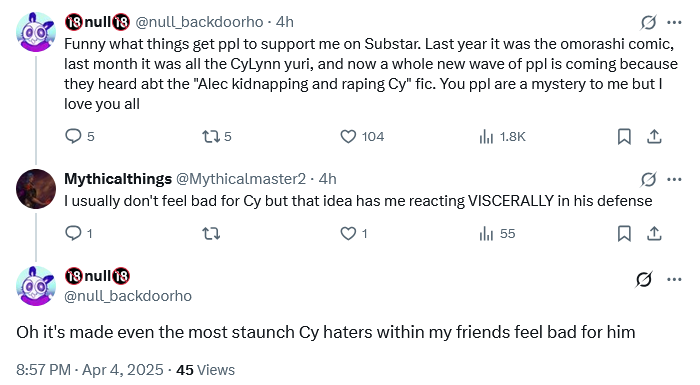Open Grok icon on top post

pyautogui.click(x=648, y=22)
